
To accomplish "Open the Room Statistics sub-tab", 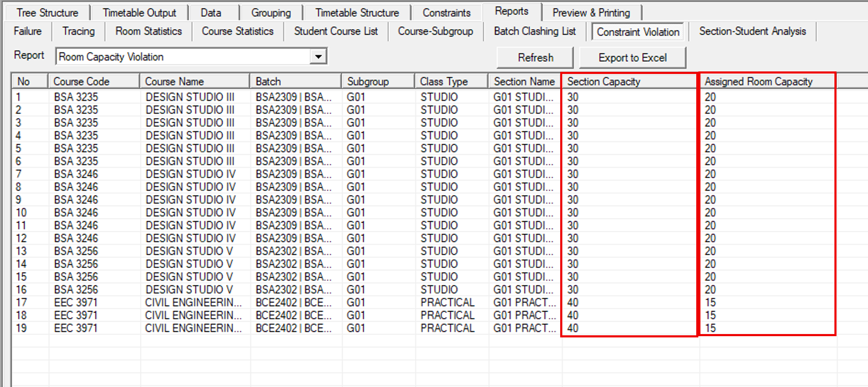I will (x=149, y=31).
